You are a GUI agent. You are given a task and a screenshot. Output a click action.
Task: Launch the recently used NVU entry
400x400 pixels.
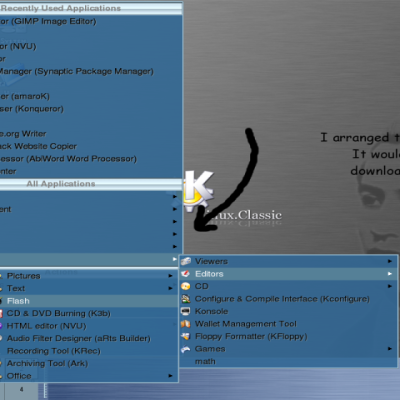91,46
